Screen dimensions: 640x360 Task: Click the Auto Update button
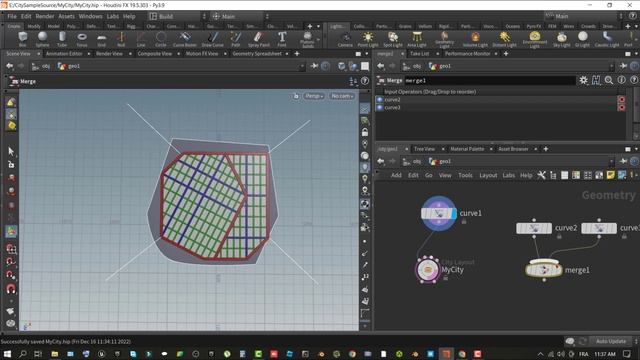click(611, 341)
